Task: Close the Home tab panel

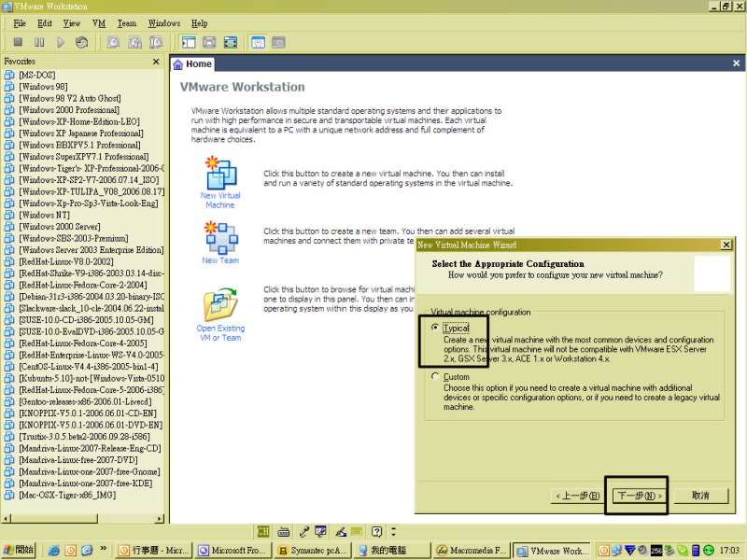Action: coord(736,63)
